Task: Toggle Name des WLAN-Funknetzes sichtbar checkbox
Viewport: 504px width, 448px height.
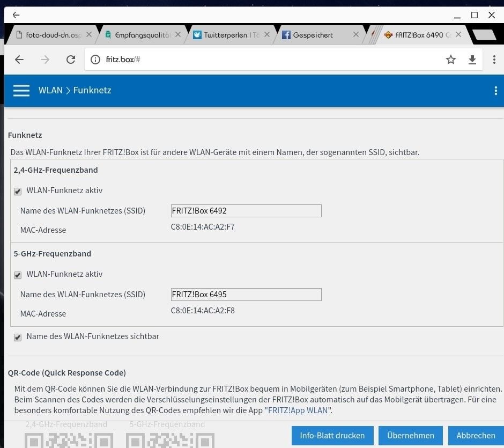Action: coord(18,337)
